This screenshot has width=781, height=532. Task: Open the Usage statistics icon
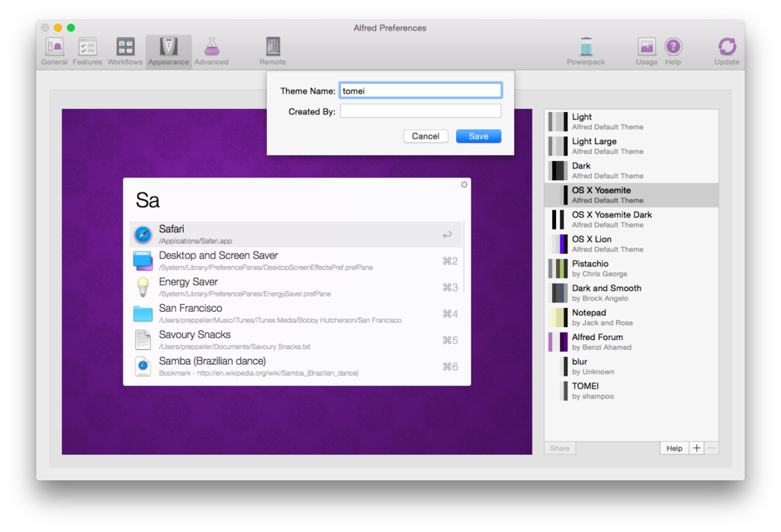pyautogui.click(x=647, y=46)
